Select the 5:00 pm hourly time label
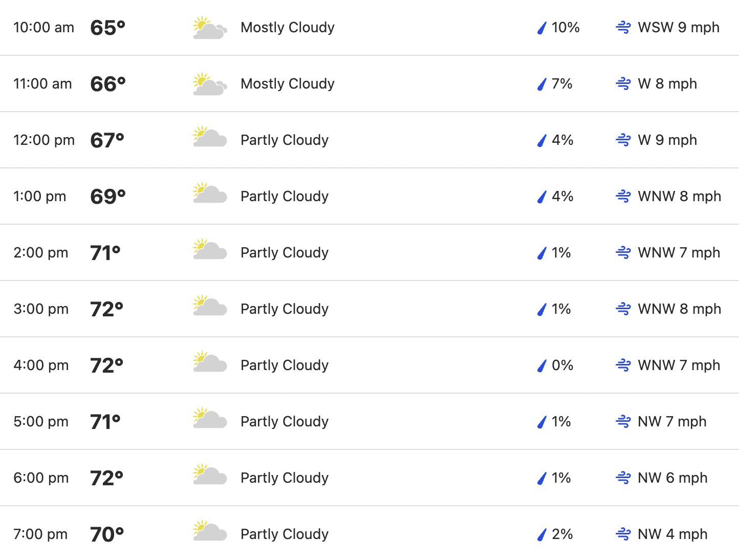 point(41,422)
